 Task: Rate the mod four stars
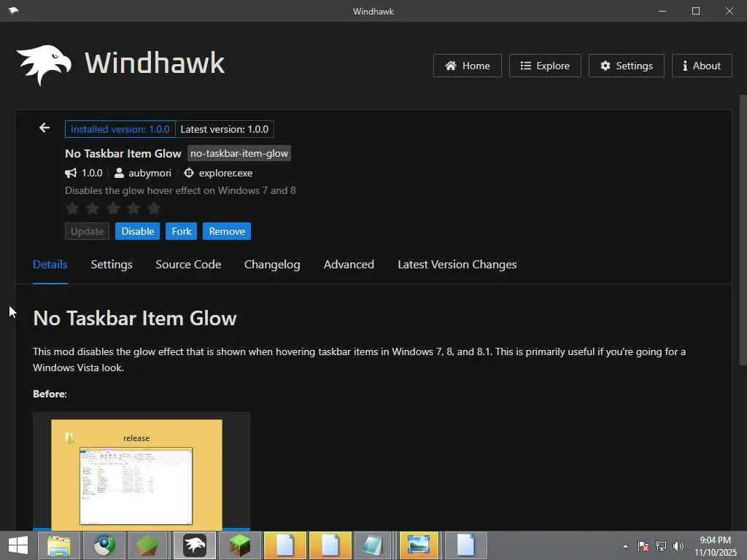point(134,208)
